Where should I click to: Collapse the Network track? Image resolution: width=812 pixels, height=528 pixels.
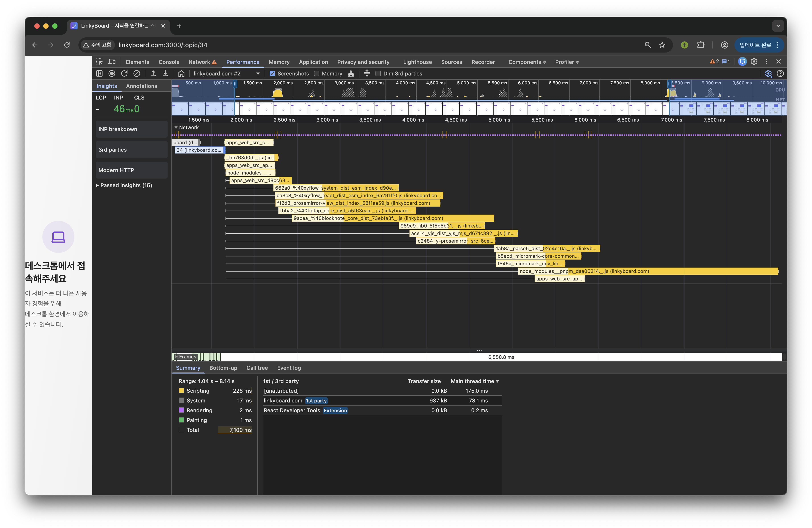coord(176,128)
